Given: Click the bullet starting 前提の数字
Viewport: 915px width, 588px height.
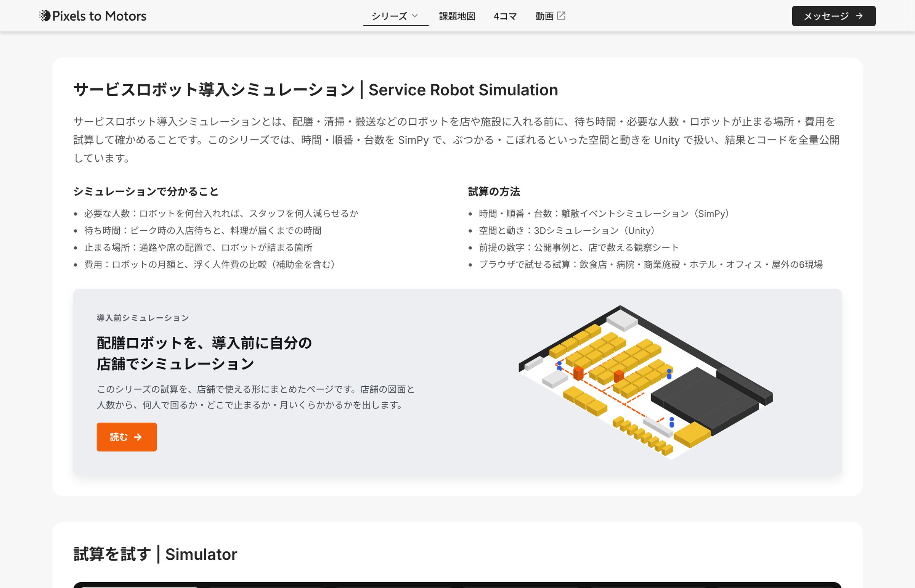Looking at the screenshot, I should pyautogui.click(x=579, y=247).
